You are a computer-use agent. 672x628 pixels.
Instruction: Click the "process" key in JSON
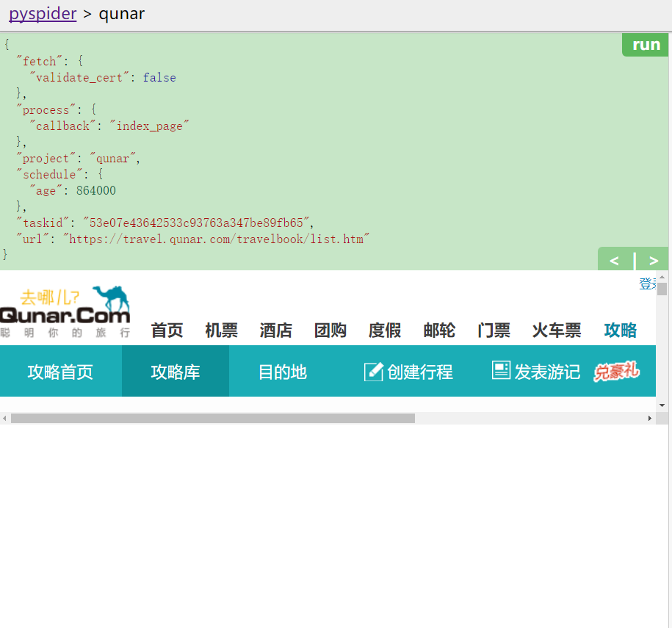[46, 109]
